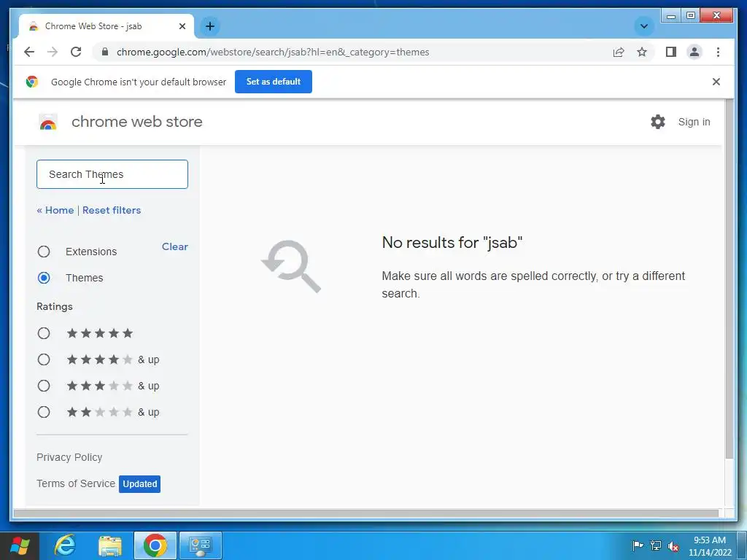Click the Chrome logo in the infobar
747x560 pixels.
coord(32,82)
